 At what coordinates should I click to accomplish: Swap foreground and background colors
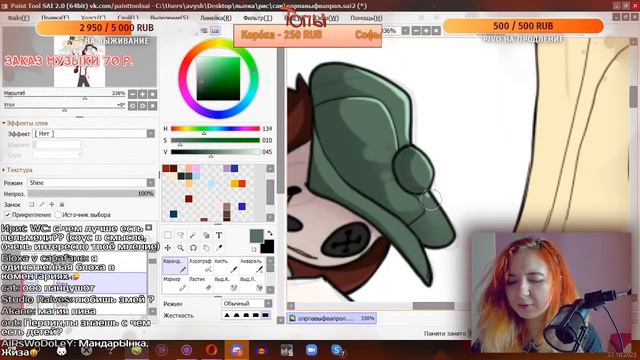tap(270, 233)
